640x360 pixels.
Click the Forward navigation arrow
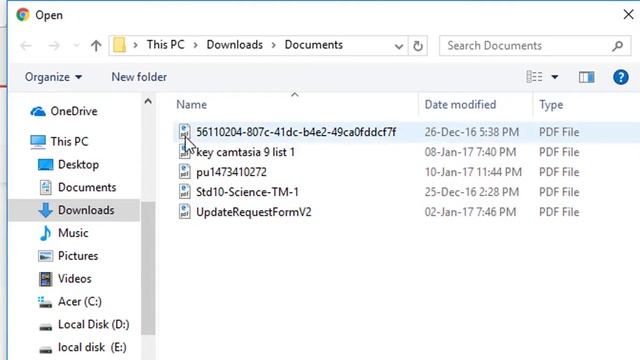coord(54,45)
